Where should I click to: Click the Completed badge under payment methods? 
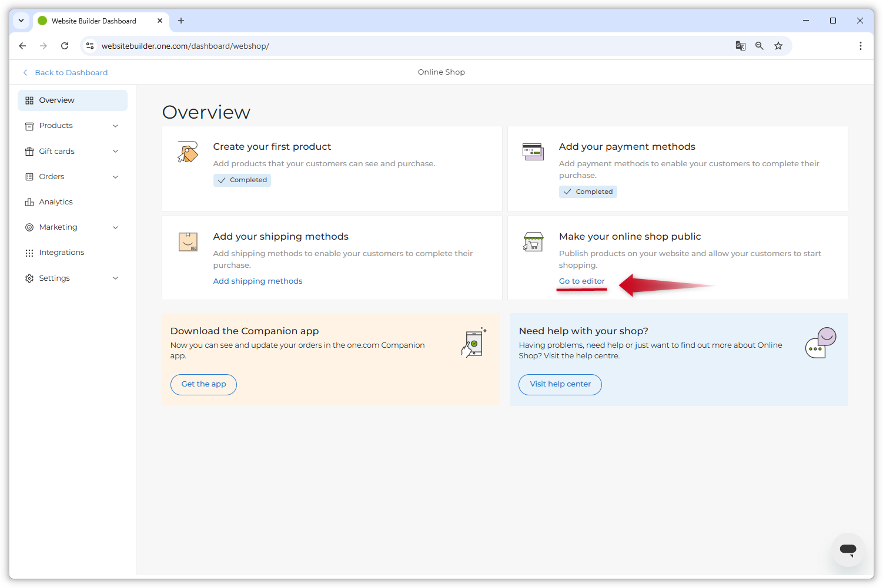[587, 191]
